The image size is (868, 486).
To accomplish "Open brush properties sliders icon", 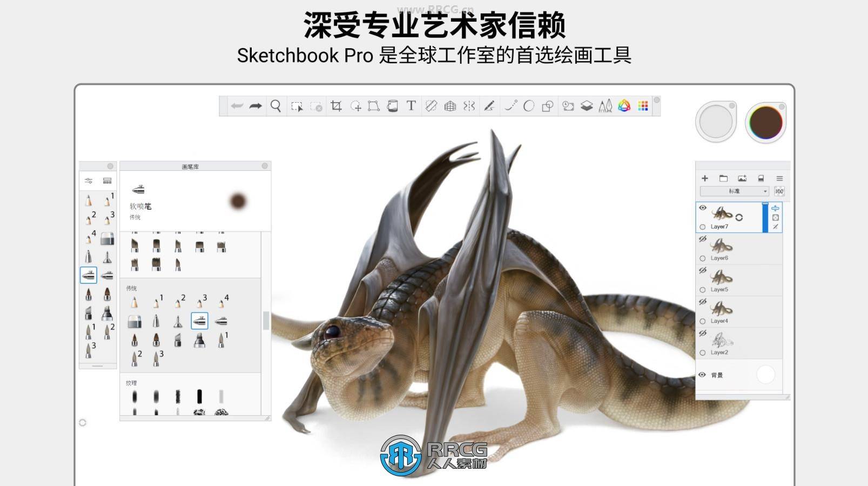I will click(x=89, y=181).
